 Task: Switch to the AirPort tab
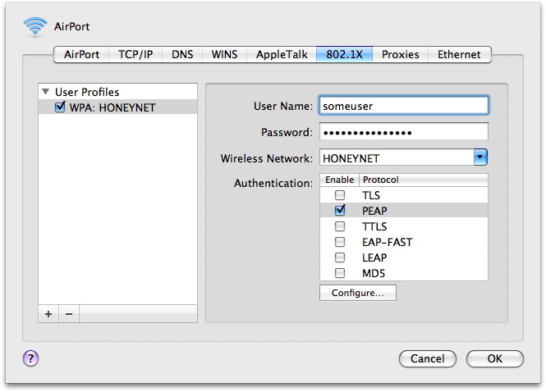click(81, 55)
